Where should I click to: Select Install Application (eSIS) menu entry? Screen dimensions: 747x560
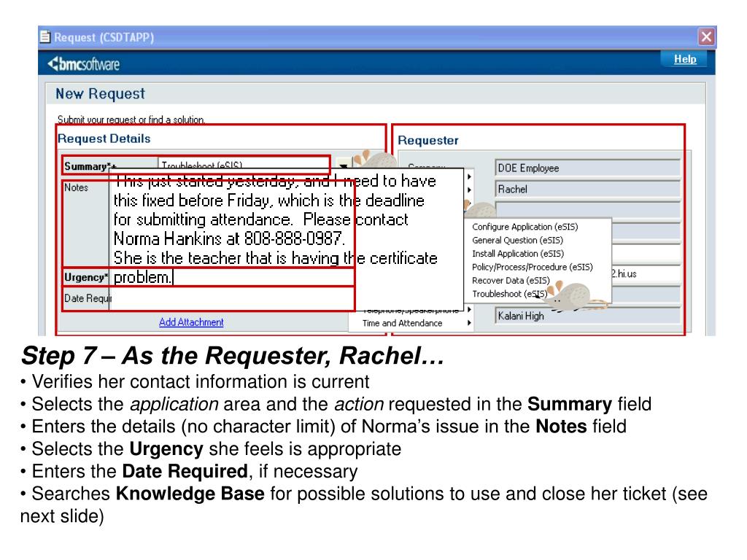point(518,253)
